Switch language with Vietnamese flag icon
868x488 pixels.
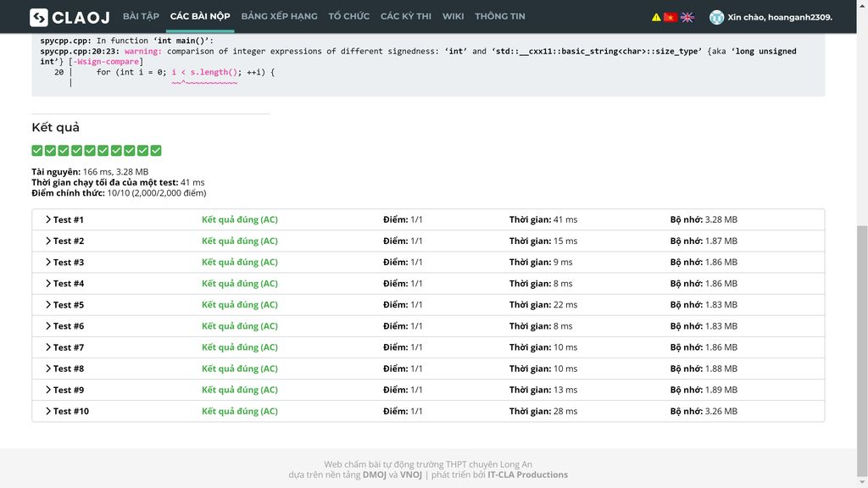(x=670, y=17)
